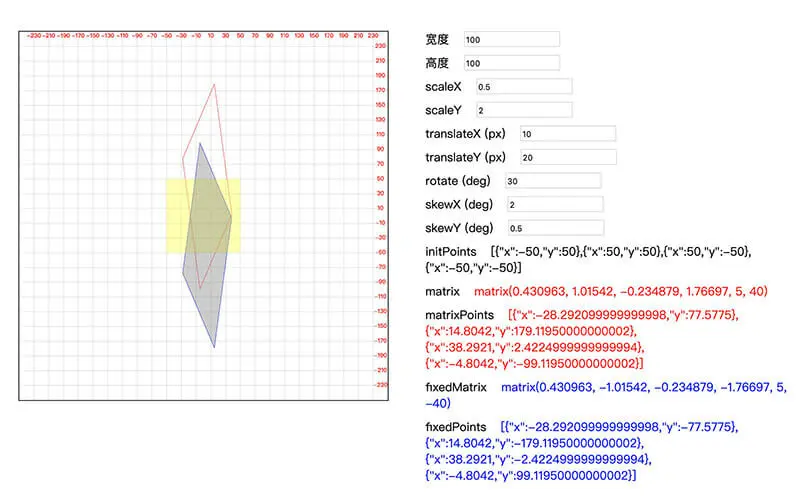Click the 高度 label
The height and width of the screenshot is (504, 800).
pos(437,63)
